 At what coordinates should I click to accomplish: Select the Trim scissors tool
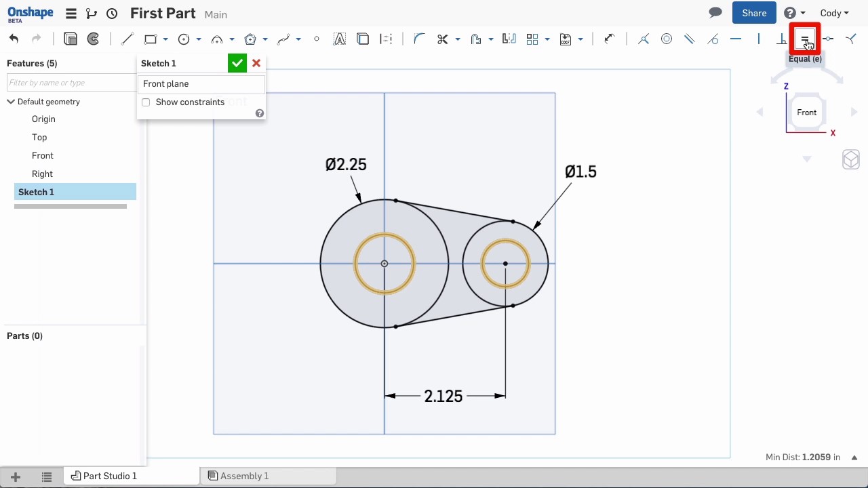tap(443, 39)
